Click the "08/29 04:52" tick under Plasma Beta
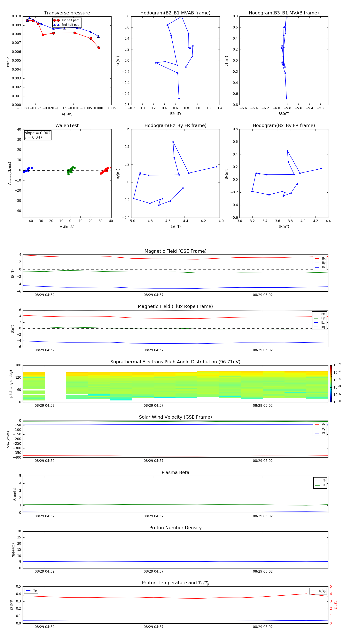The image size is (351, 644). [x=44, y=516]
